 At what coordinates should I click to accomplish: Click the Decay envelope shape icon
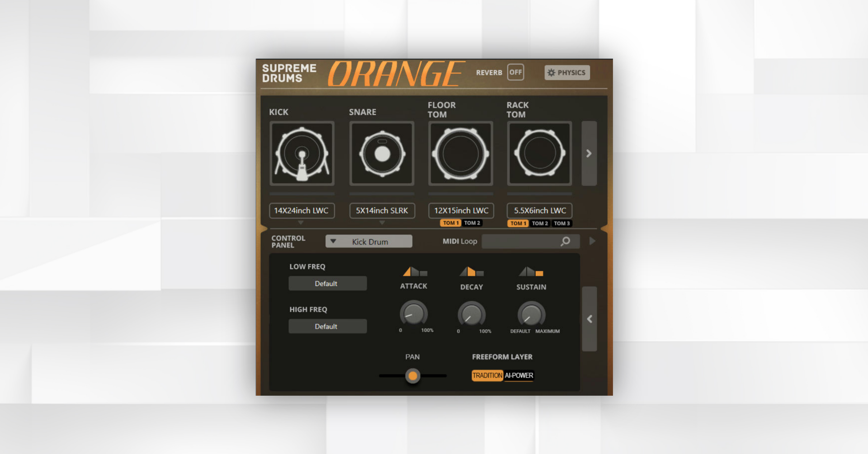(x=472, y=271)
